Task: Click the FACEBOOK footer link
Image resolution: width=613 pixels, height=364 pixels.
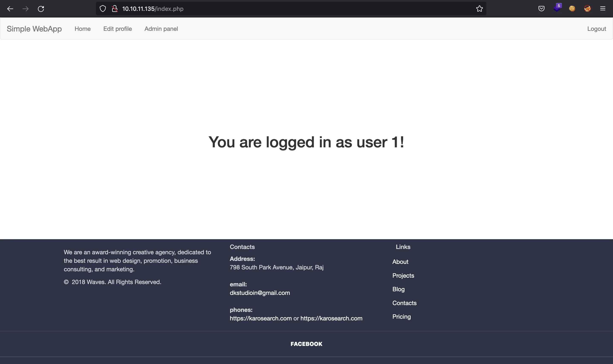Action: [x=306, y=344]
